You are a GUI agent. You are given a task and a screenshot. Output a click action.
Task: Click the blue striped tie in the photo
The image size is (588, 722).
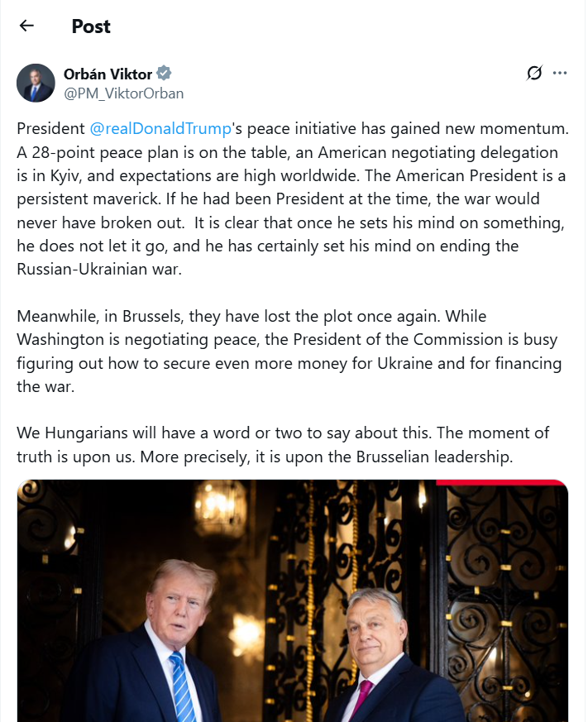pos(182,686)
